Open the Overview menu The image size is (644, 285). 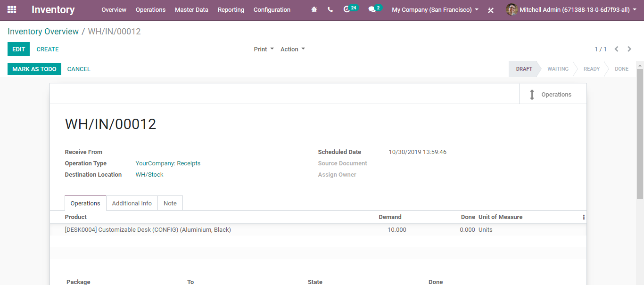114,10
